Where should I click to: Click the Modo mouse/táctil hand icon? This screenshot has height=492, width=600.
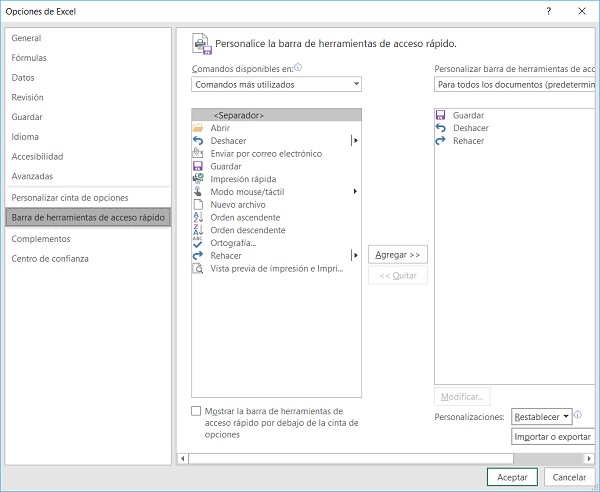click(x=198, y=191)
